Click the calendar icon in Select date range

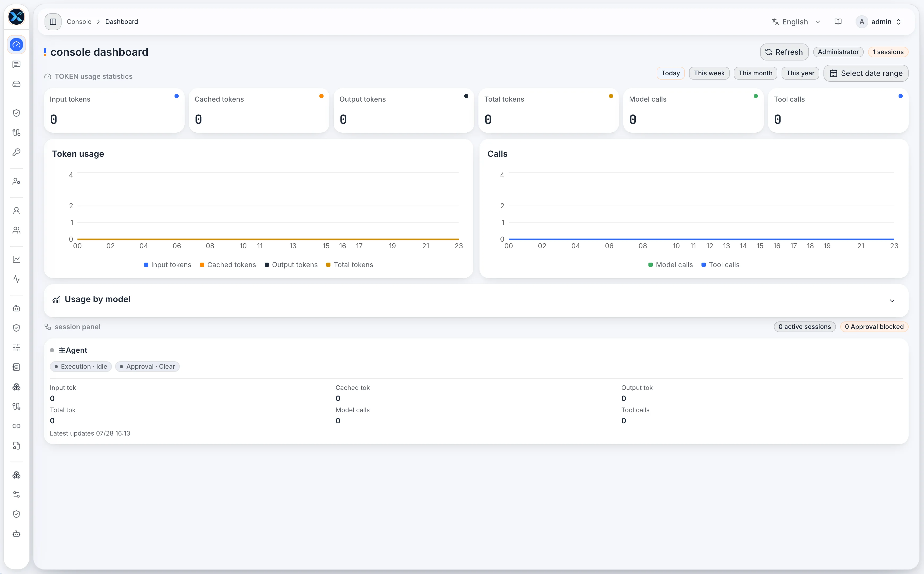(833, 73)
